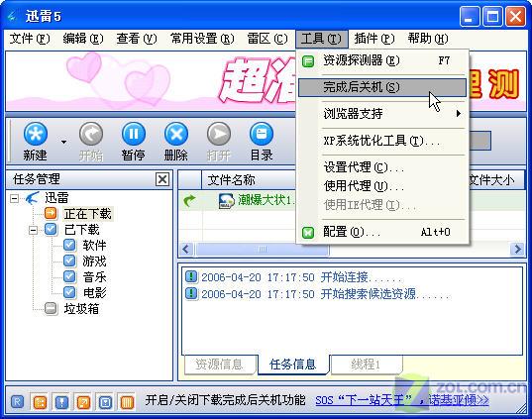Viewport: 532px width, 419px height.
Task: Click the orange grid status bar icon
Action: tap(40, 402)
